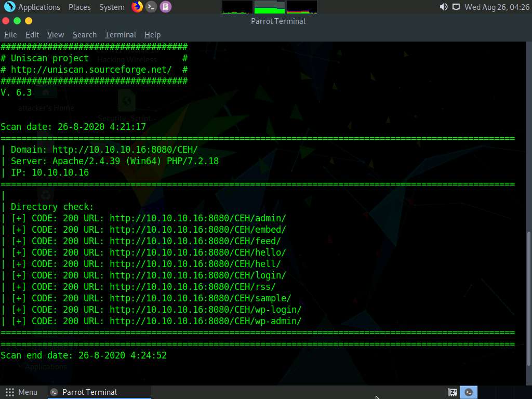Click the Scan date 4:21:17 line

tap(73, 127)
